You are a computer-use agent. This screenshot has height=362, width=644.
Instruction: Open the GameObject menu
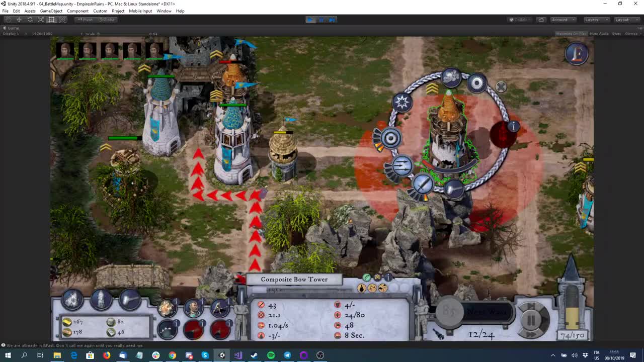tap(51, 11)
